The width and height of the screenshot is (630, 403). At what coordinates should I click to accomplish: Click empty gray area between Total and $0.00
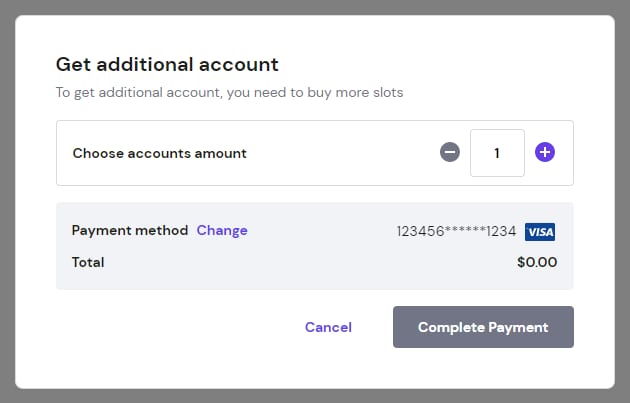(300, 263)
